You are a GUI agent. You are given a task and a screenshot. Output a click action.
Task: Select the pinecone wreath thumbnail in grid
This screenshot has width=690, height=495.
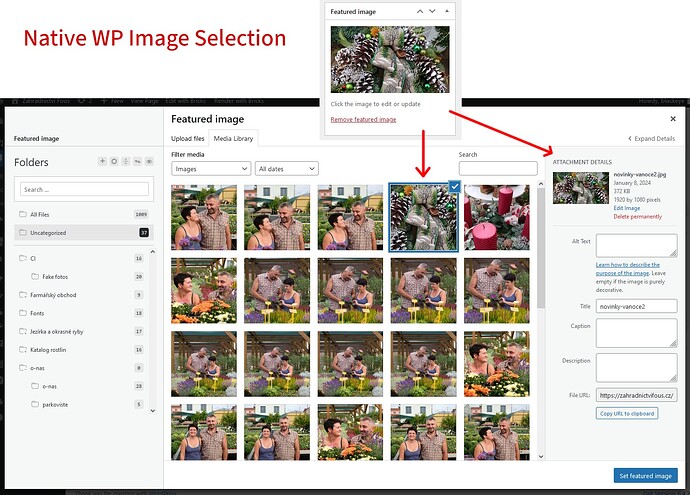[423, 217]
